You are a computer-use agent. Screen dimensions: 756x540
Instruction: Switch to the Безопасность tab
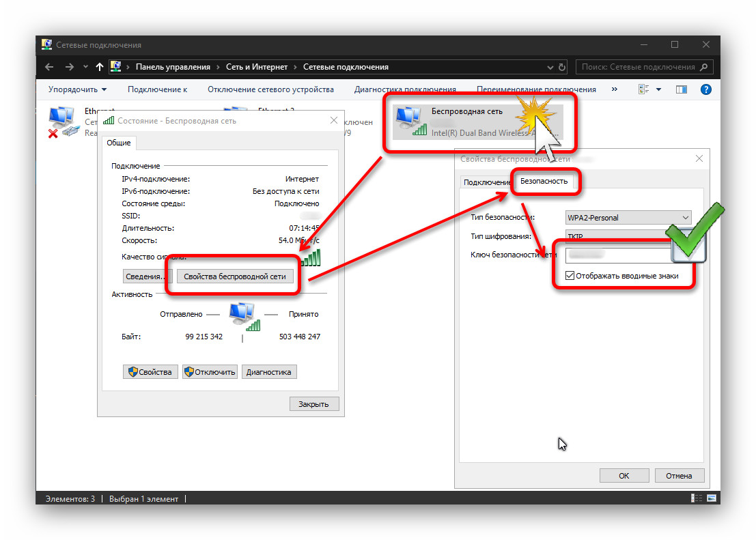click(544, 182)
